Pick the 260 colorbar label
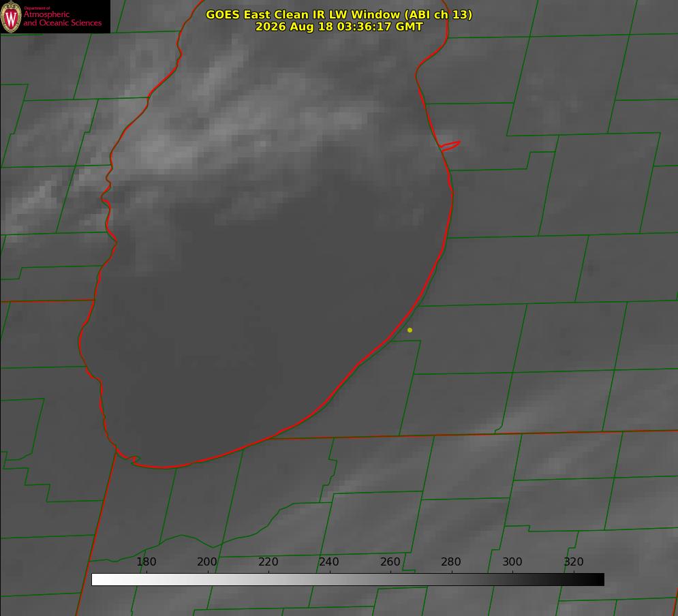 coord(390,561)
